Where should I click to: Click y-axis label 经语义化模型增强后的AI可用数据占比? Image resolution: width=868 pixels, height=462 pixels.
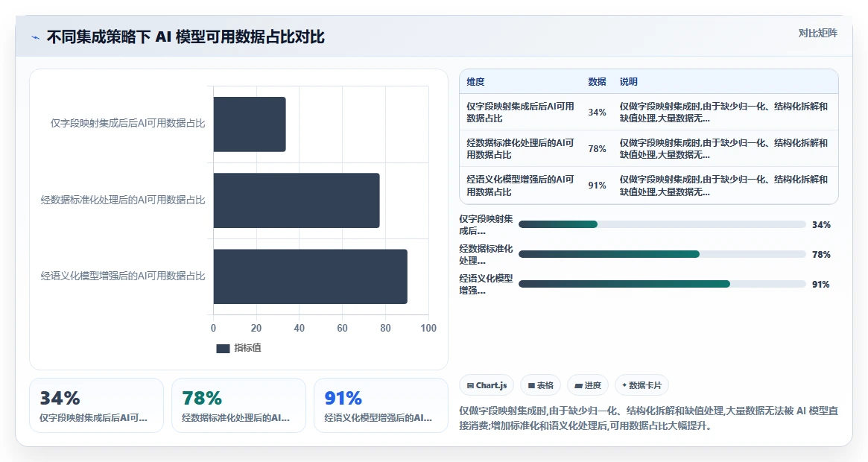[123, 276]
